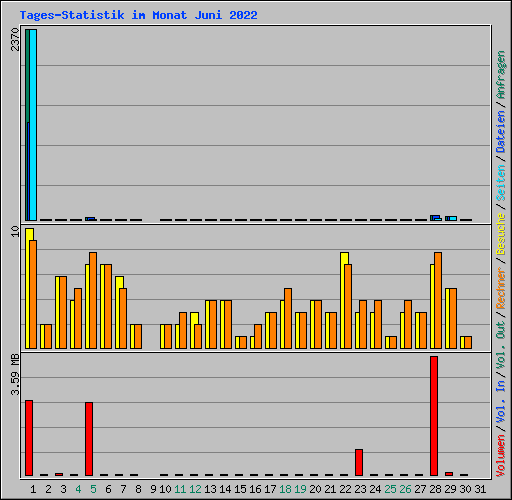The height and width of the screenshot is (500, 512).
Task: Click the top y-axis value 2370
Action: (x=15, y=39)
